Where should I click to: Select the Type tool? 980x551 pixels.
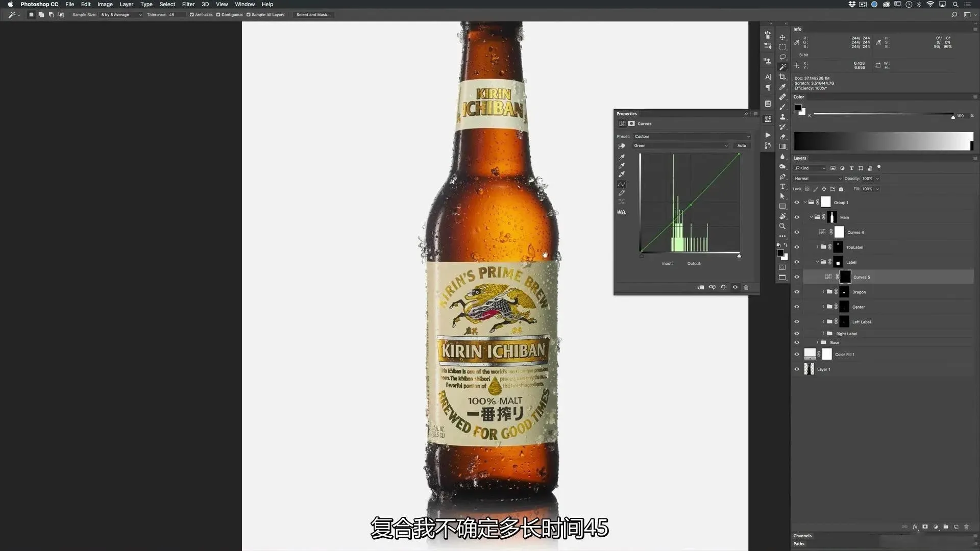782,187
